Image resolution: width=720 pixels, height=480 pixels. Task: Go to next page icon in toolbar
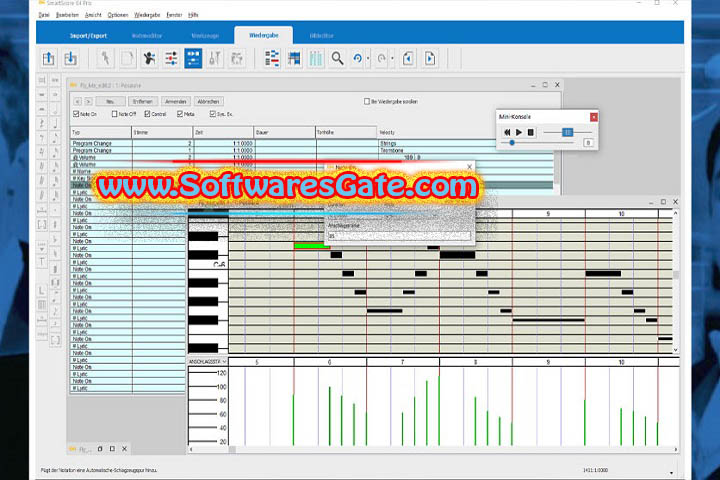click(430, 58)
